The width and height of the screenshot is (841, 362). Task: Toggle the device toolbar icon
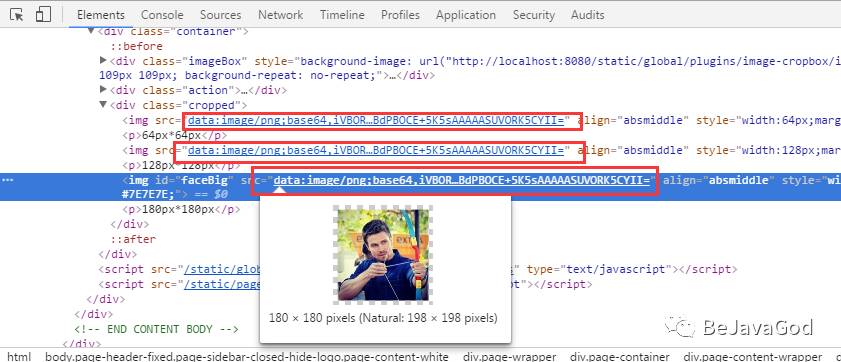[43, 14]
